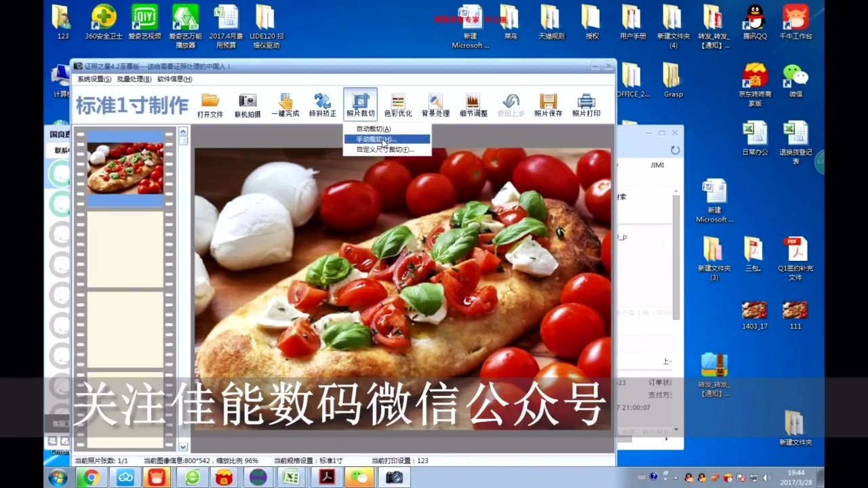
Task: Select the 背景处理 background processing tool
Action: coord(435,105)
